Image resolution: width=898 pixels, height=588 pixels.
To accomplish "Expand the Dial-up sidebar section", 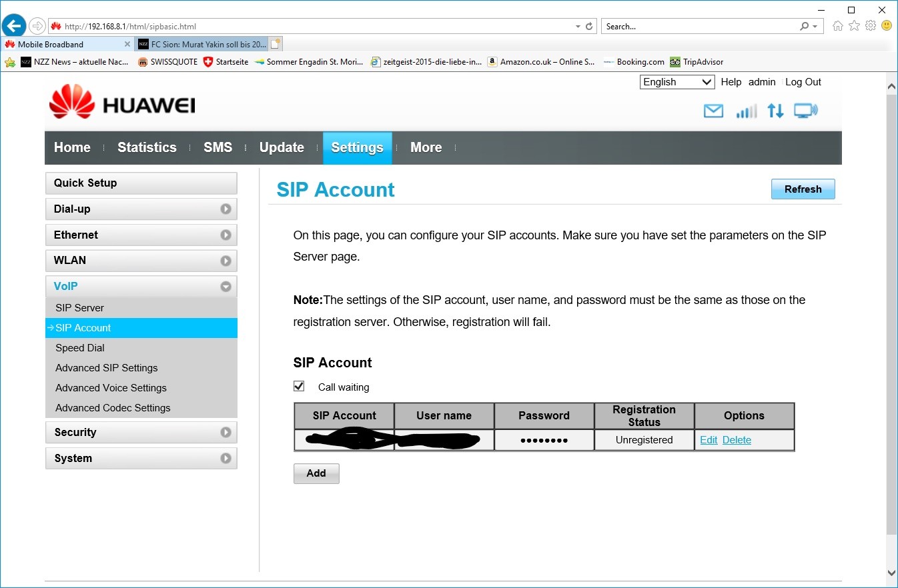I will [141, 209].
